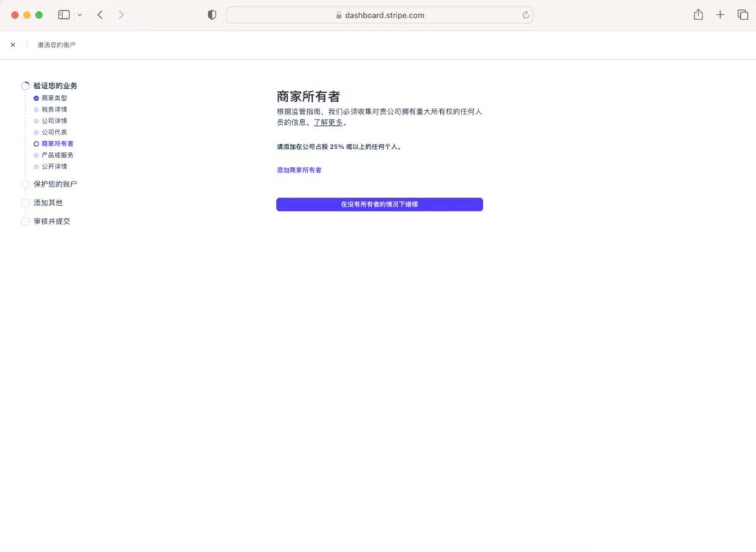The image size is (756, 552).
Task: Show the tab overview icon
Action: [743, 15]
